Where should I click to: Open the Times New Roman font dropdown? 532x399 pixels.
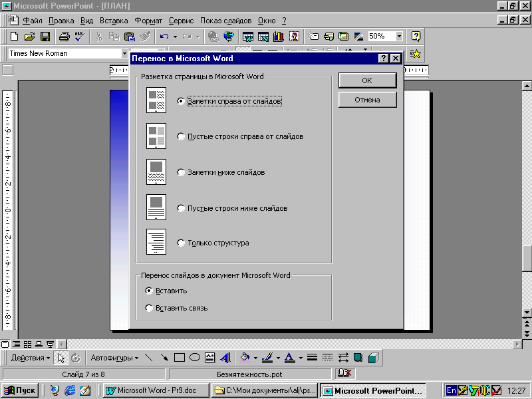124,54
